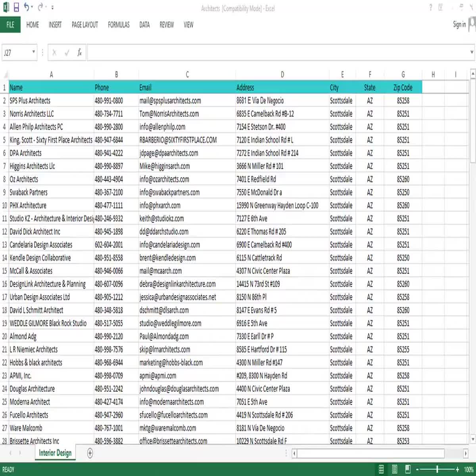Click the Select All corner triangle
This screenshot has height=476, width=476.
(x=5, y=75)
